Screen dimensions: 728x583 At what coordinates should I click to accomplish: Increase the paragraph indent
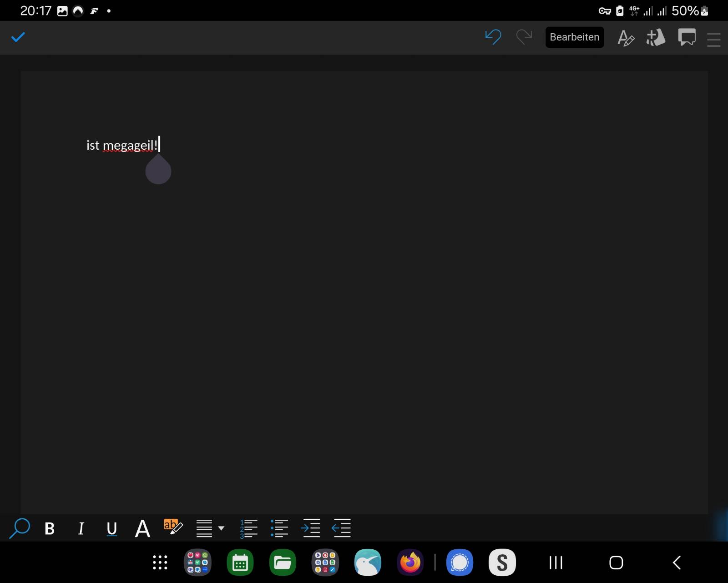311,528
